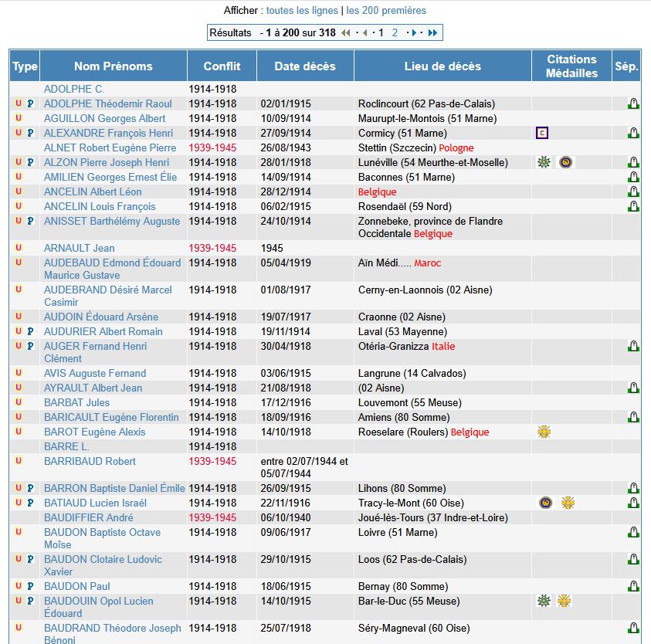Viewport: 651px width, 644px height.
Task: Click the round blue medal in ALZON's row
Action: (x=567, y=162)
